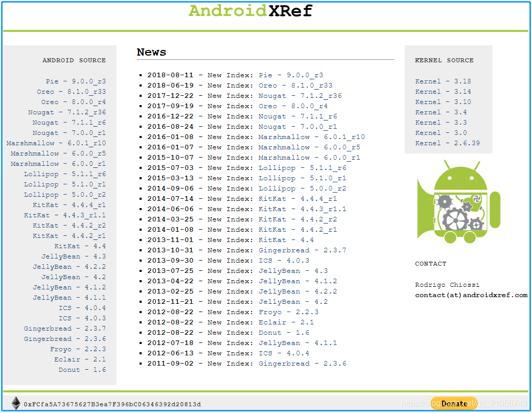Open Kernel 3.14 source link
Image resolution: width=532 pixels, height=413 pixels.
click(x=443, y=92)
